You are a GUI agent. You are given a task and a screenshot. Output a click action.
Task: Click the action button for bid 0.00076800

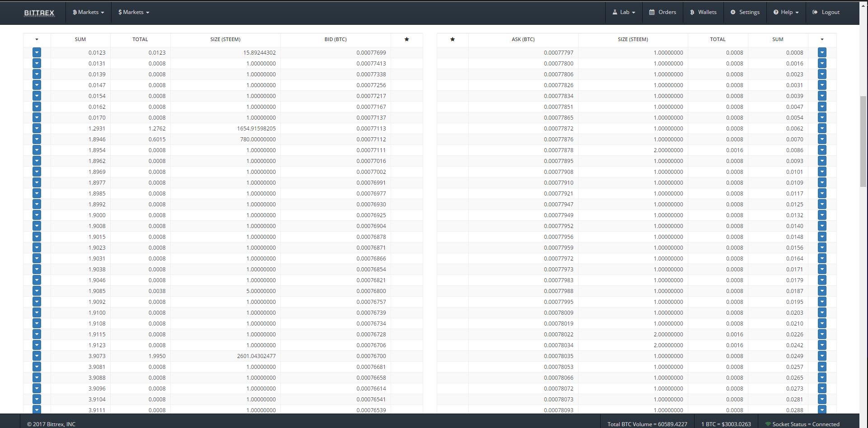[37, 291]
